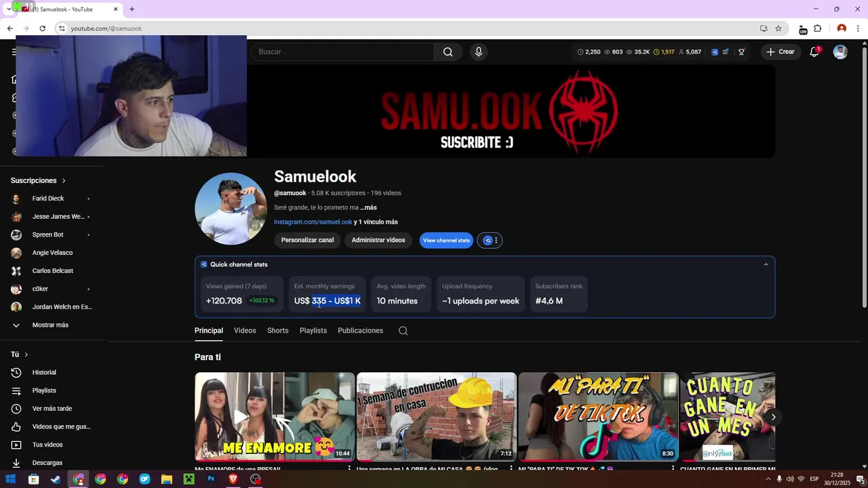Open browser Extensions puzzle icon
The height and width of the screenshot is (488, 868).
[x=818, y=28]
